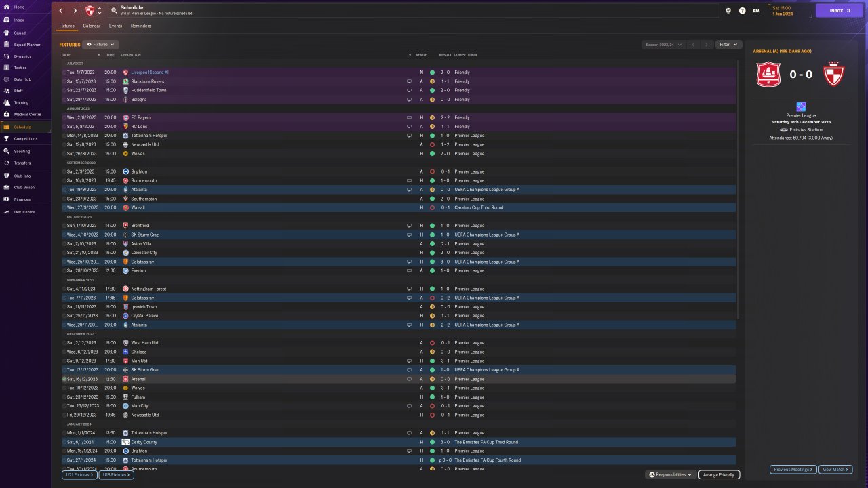
Task: Click the purple INBOX continue button
Action: (840, 11)
